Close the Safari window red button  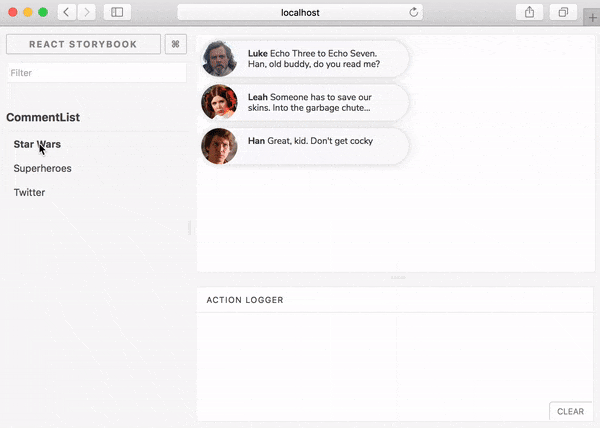click(x=13, y=12)
